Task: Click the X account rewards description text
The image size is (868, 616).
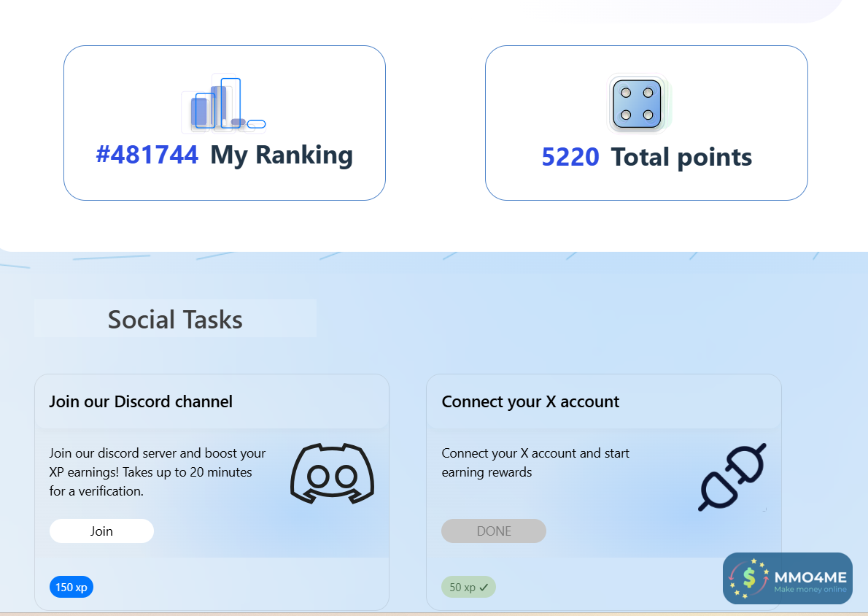Action: coord(535,463)
